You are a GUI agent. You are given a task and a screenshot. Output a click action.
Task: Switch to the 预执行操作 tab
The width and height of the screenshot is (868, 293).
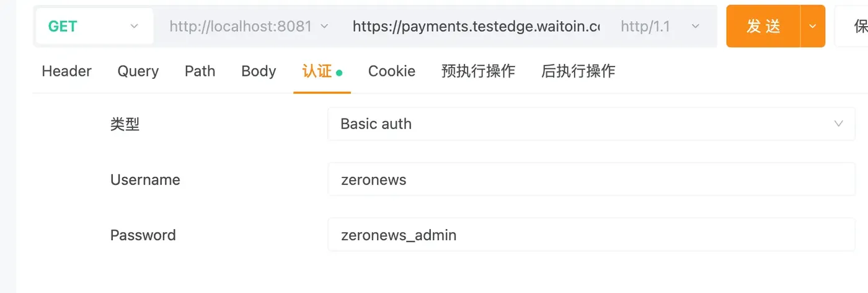click(478, 71)
